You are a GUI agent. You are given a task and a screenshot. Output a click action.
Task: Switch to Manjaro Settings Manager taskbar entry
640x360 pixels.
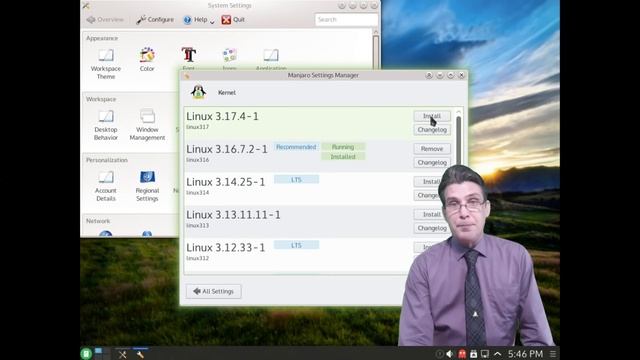[140, 354]
